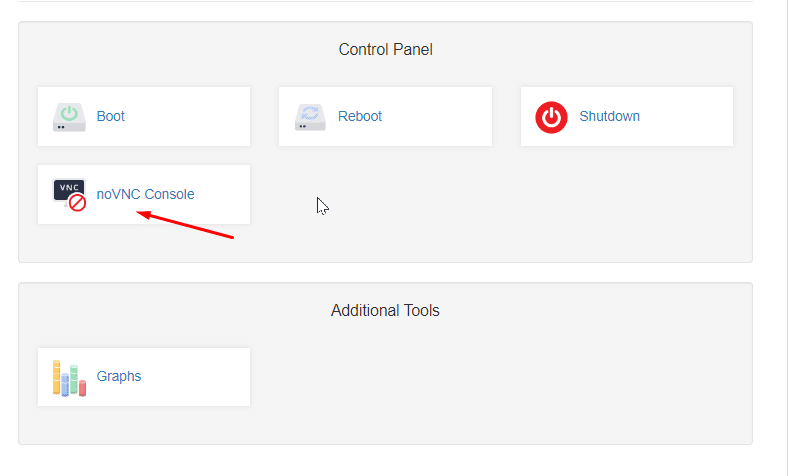Image resolution: width=790 pixels, height=476 pixels.
Task: Click the red prohibited badge on VNC icon
Action: [77, 202]
